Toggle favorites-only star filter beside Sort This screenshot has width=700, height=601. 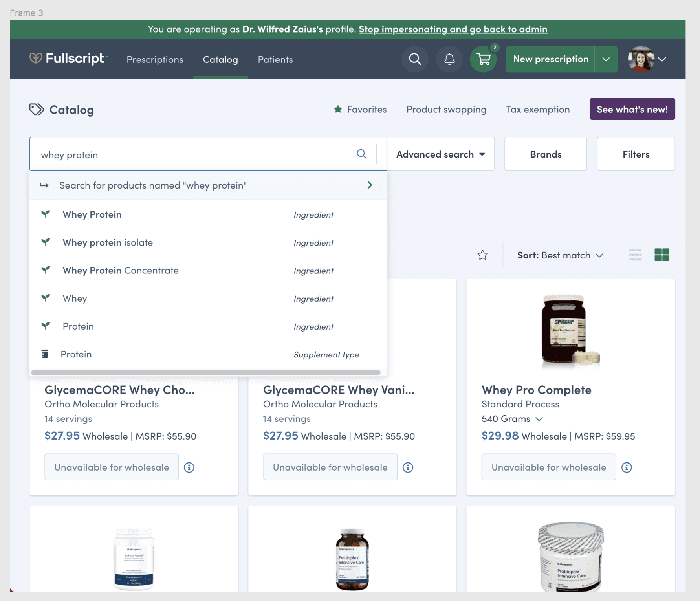tap(482, 255)
